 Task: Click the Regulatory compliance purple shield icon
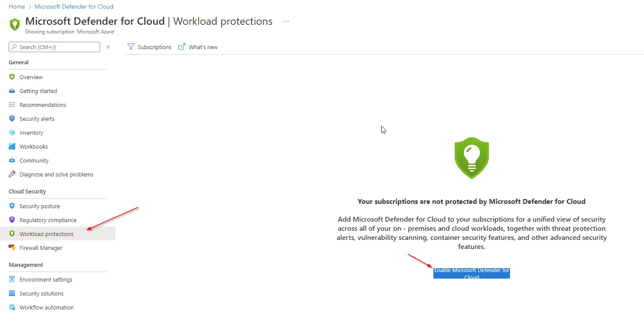tap(12, 220)
